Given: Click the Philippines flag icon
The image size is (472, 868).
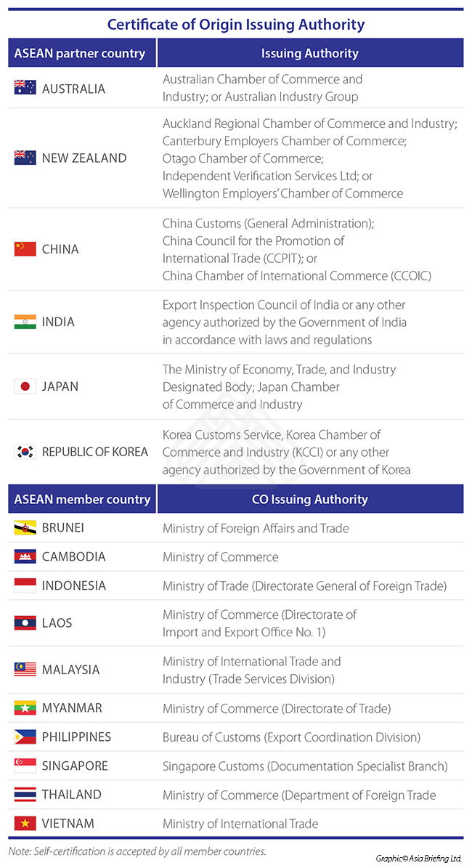Looking at the screenshot, I should point(25,737).
